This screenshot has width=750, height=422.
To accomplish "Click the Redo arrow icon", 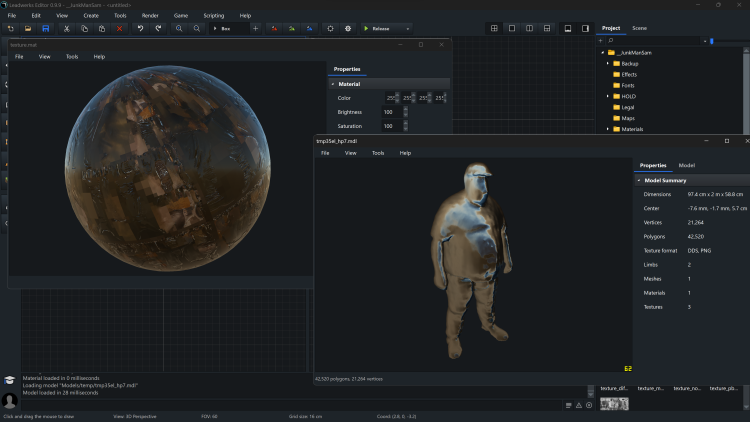I will (x=158, y=28).
